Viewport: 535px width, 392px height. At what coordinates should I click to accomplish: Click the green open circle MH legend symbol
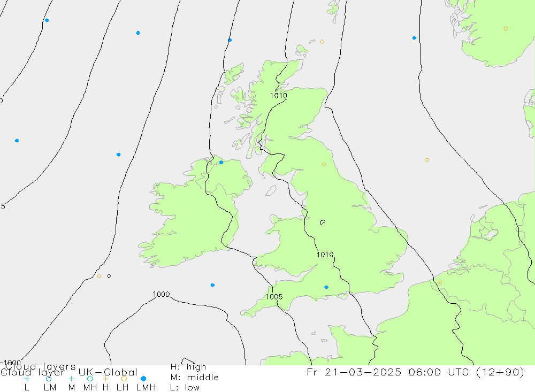tap(90, 379)
